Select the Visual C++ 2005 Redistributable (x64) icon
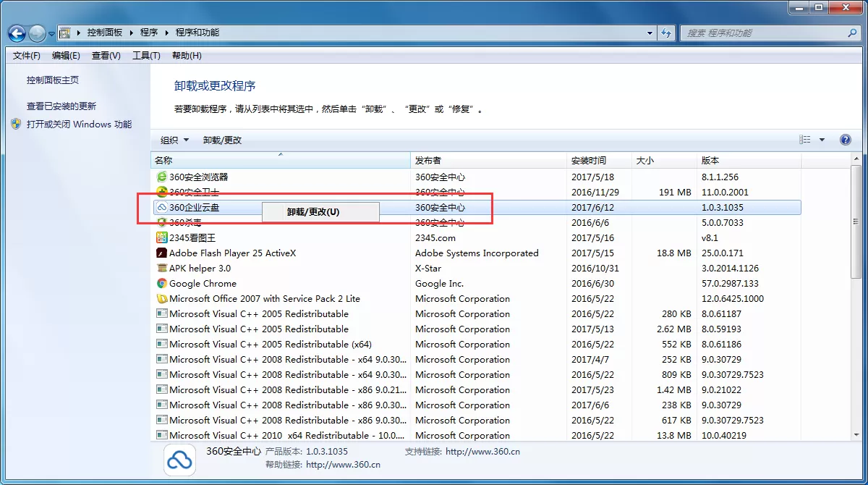The height and width of the screenshot is (485, 868). click(x=162, y=344)
